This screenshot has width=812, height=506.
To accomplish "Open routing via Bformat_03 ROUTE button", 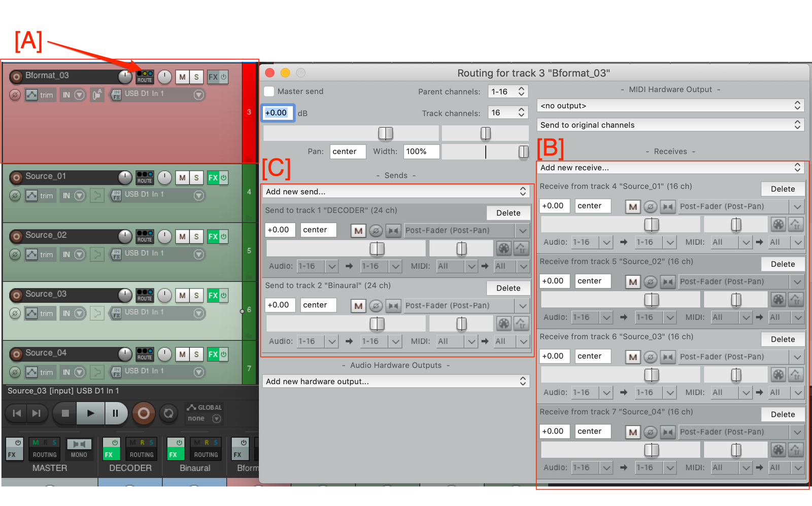I will point(145,77).
